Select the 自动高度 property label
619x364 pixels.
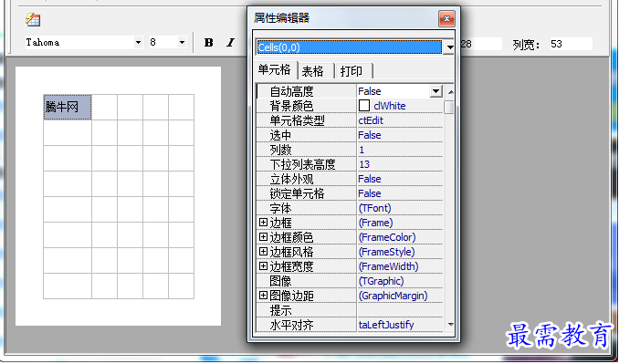(291, 91)
